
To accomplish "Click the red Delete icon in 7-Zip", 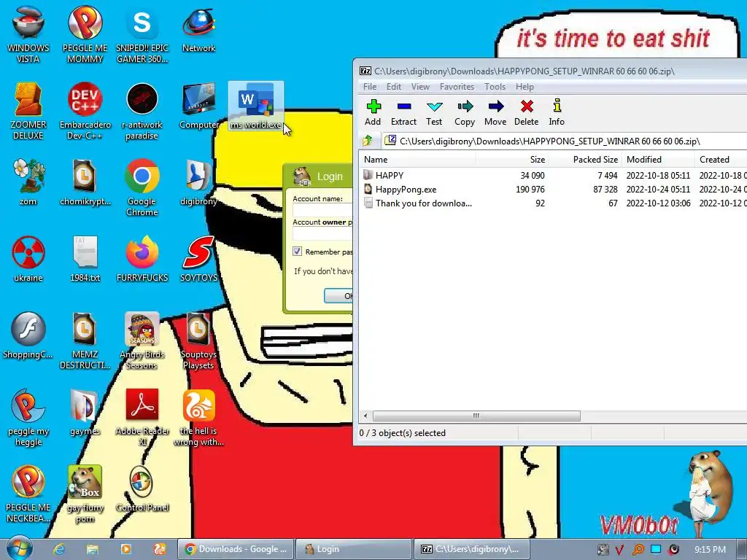I will point(527,112).
